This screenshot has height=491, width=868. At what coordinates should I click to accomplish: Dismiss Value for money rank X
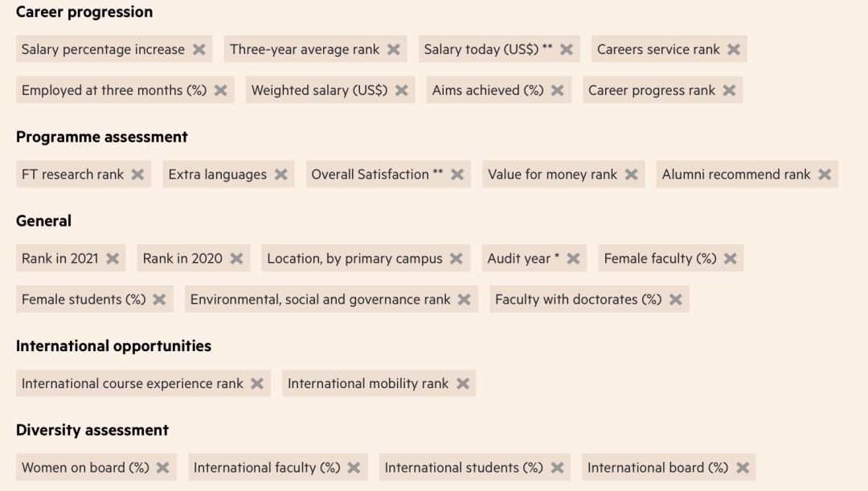tap(631, 174)
